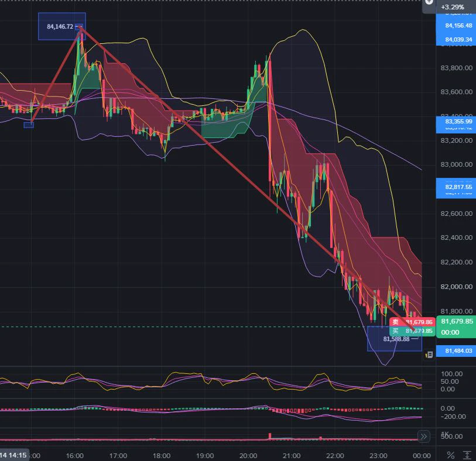Viewport: 476px width, 461px height.
Task: Click the 83,600.00 price axis label
Action: pos(456,92)
